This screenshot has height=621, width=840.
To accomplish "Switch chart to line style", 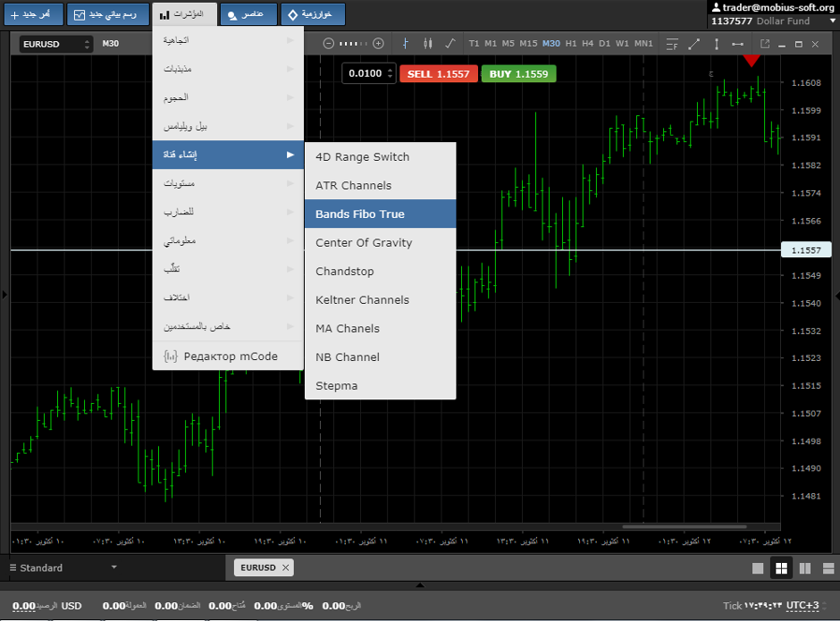I will click(x=449, y=43).
